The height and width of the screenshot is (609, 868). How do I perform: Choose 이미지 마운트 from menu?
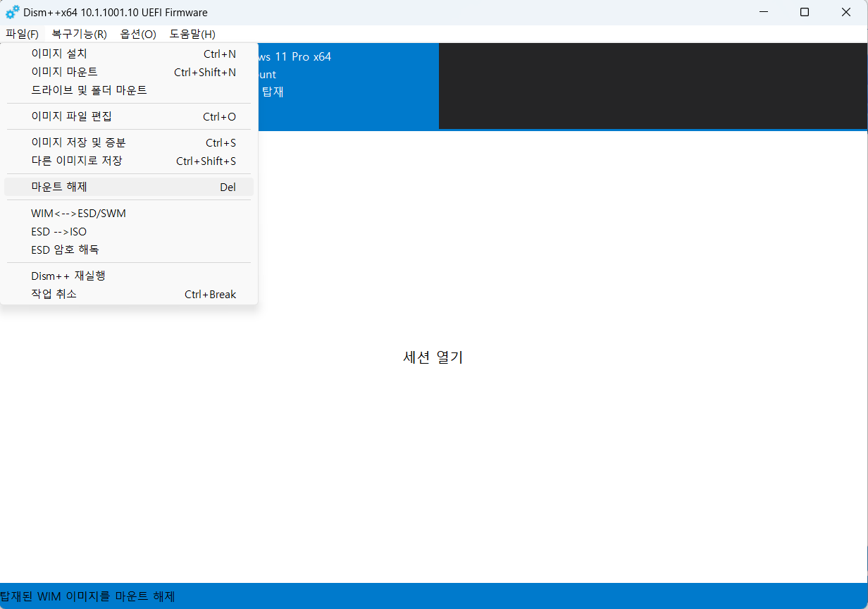[129, 72]
